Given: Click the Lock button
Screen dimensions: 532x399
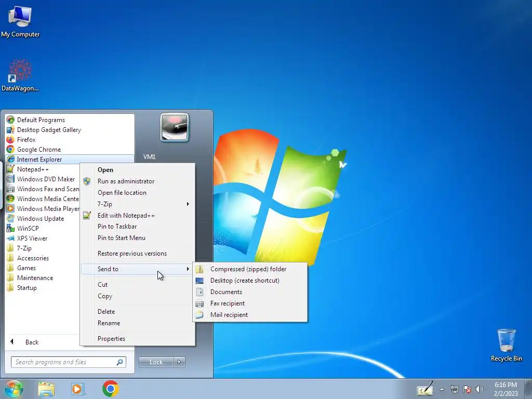Looking at the screenshot, I should 156,362.
